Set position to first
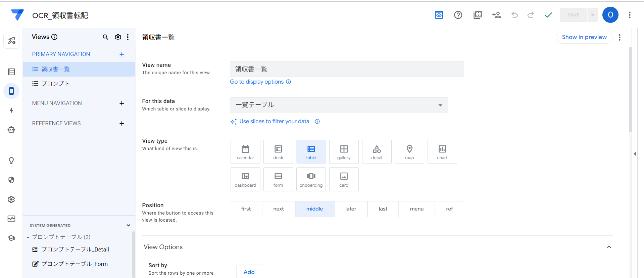This screenshot has height=278, width=644. (x=246, y=209)
